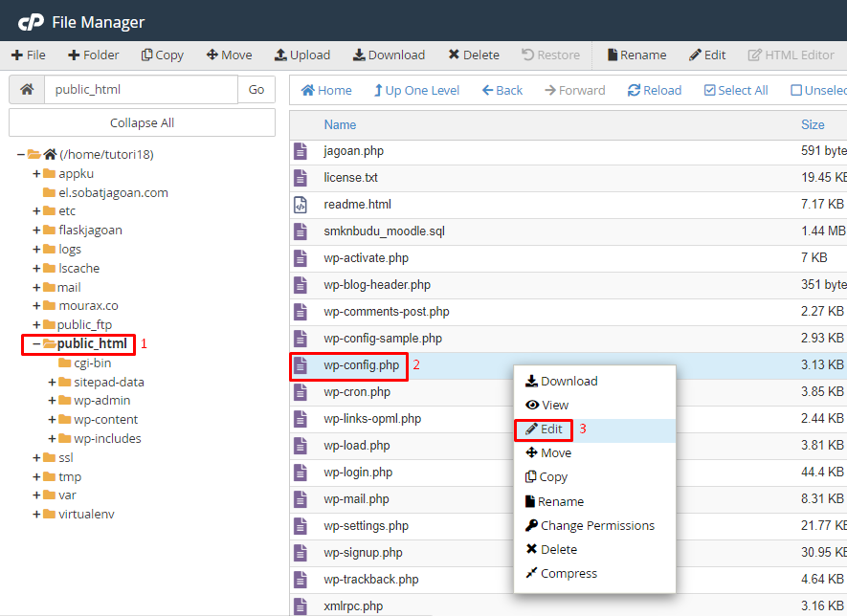Click the wp-config.php file icon
The height and width of the screenshot is (616, 847).
301,365
